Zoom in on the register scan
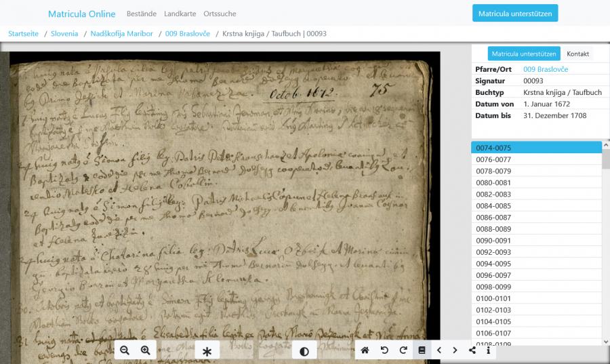The height and width of the screenshot is (364, 610). pos(146,350)
